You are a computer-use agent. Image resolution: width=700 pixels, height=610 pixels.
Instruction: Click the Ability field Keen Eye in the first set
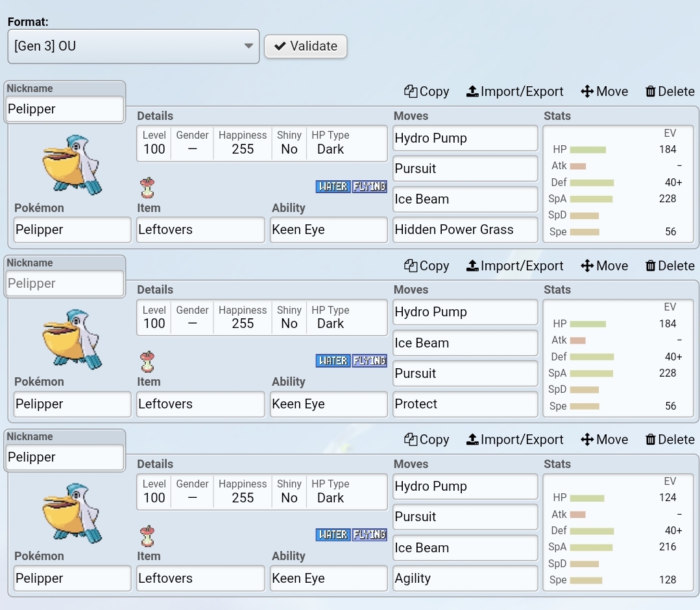point(328,230)
